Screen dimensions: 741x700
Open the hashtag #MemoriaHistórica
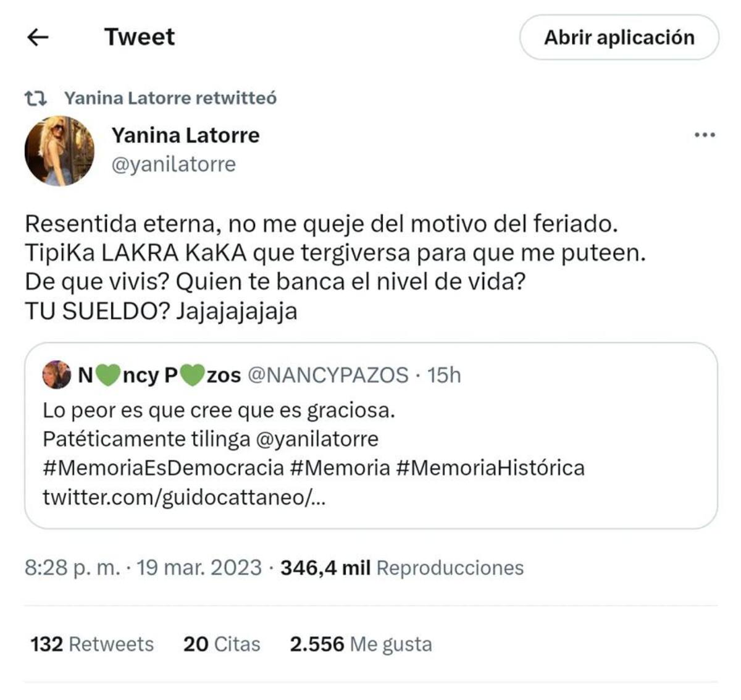[492, 470]
